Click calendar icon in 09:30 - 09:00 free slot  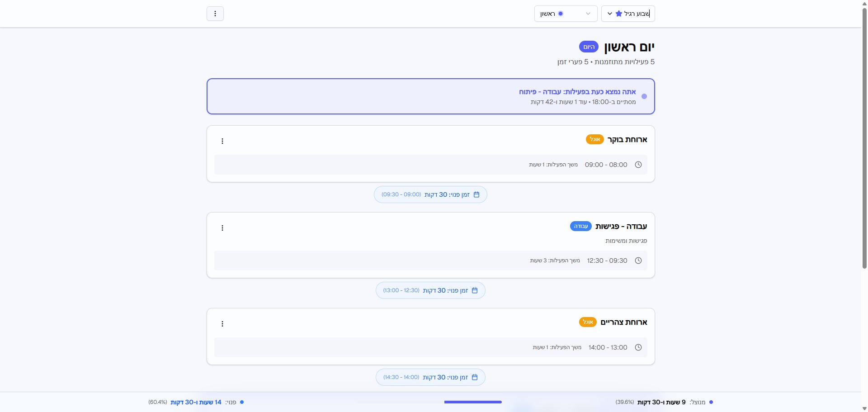(x=476, y=194)
